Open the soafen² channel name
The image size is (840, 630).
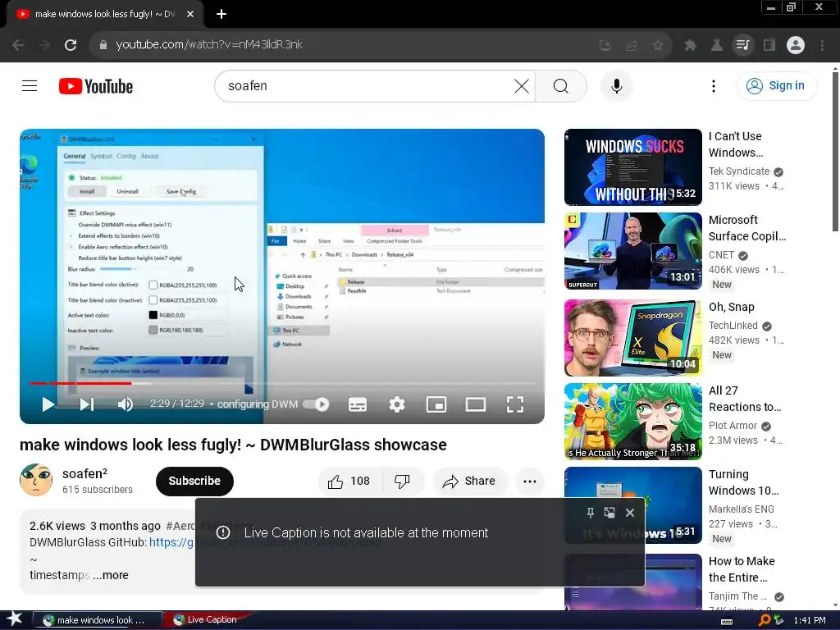point(84,473)
